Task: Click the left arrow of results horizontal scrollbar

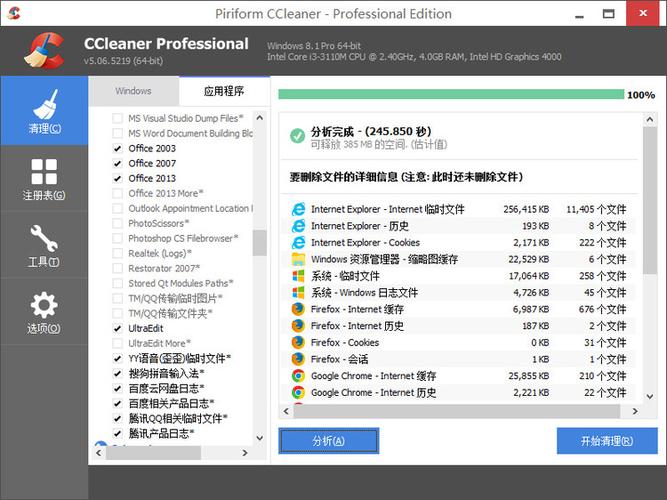Action: tap(286, 411)
